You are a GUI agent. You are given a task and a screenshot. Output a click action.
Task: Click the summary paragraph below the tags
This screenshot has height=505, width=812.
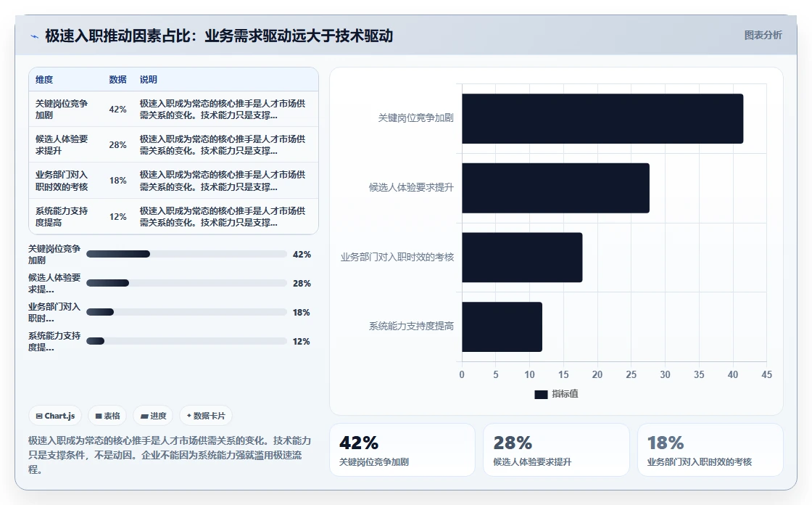pos(170,455)
